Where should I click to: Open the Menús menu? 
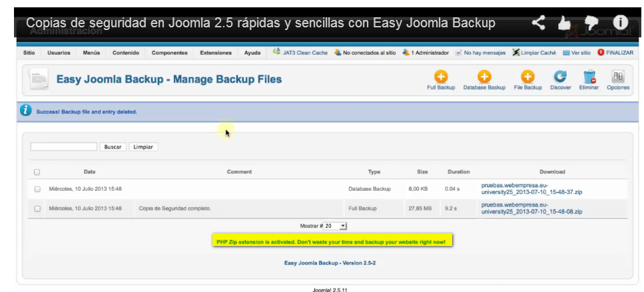pos(91,53)
